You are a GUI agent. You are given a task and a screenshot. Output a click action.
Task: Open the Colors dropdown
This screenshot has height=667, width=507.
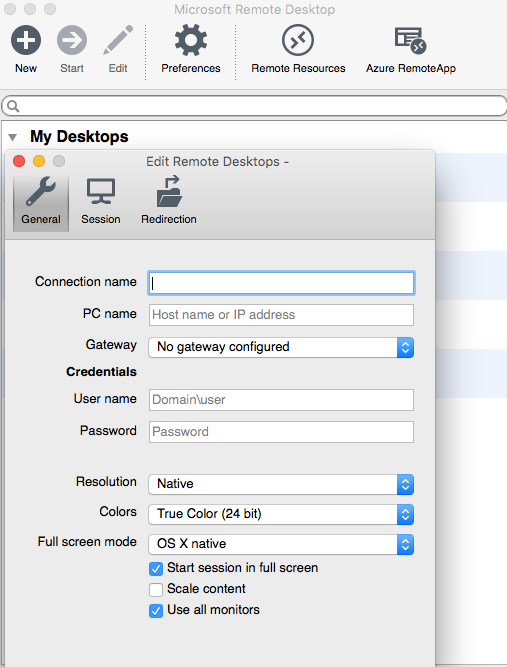point(281,514)
